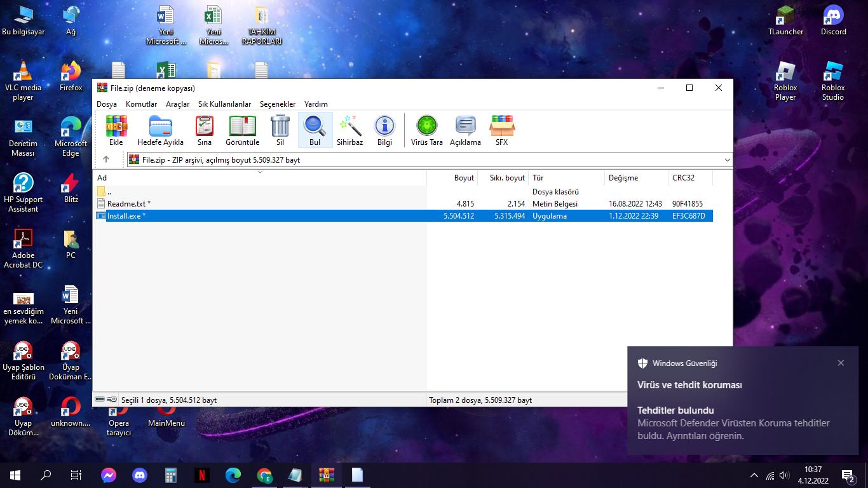Launch the Sihirbaz wizard tool
This screenshot has height=488, width=868.
coord(349,130)
